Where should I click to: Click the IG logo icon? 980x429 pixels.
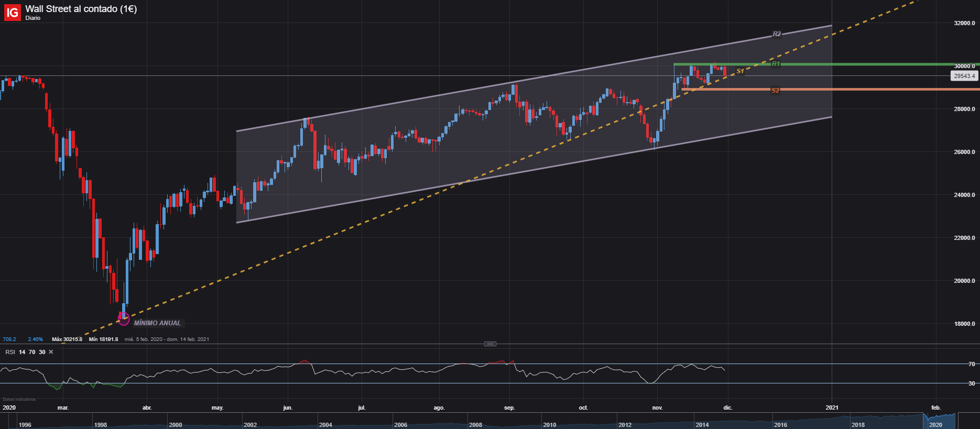[x=13, y=13]
